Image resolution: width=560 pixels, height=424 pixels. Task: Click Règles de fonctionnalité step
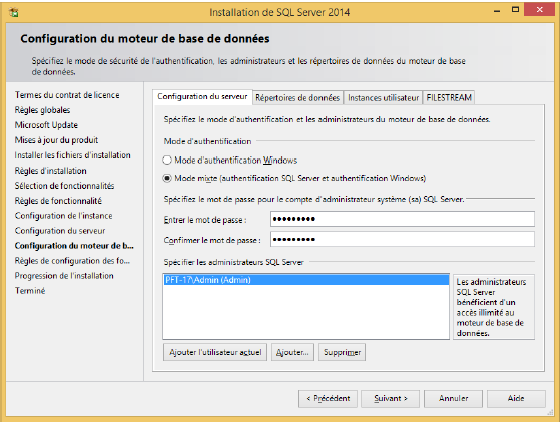[x=58, y=201]
